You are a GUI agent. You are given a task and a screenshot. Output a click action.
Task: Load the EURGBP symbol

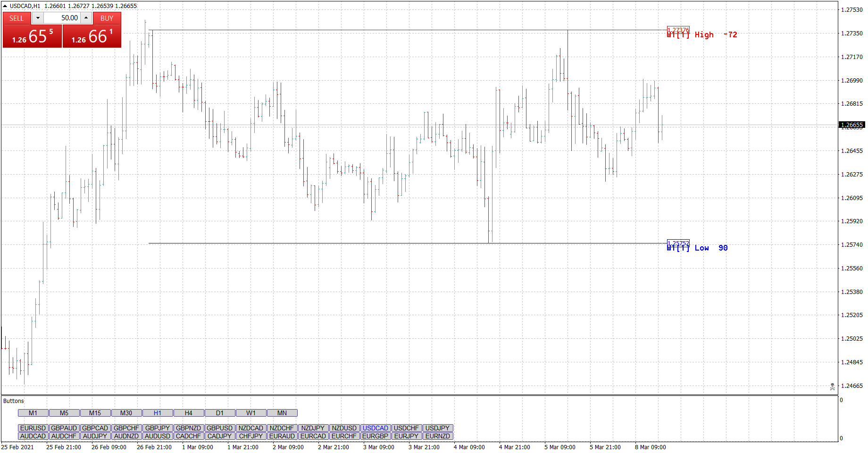coord(376,436)
